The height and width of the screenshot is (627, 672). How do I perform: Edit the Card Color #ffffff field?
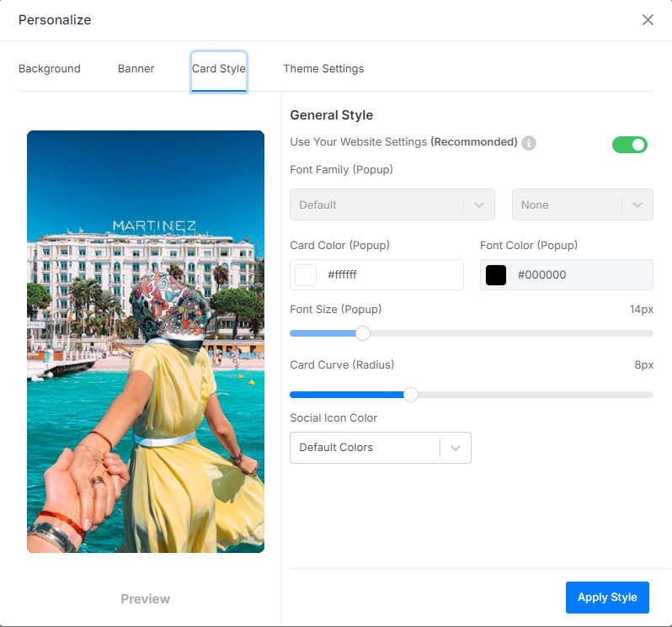tap(376, 275)
